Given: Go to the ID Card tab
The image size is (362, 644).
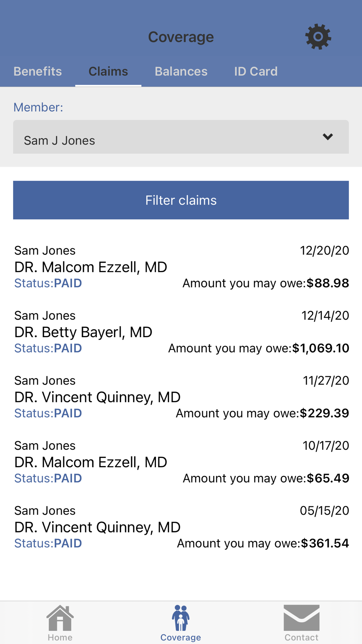Looking at the screenshot, I should (x=256, y=71).
